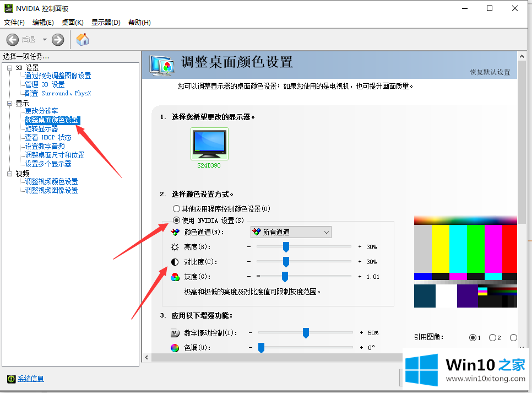Open 设置数字音频 task
This screenshot has width=532, height=393.
pyautogui.click(x=45, y=146)
